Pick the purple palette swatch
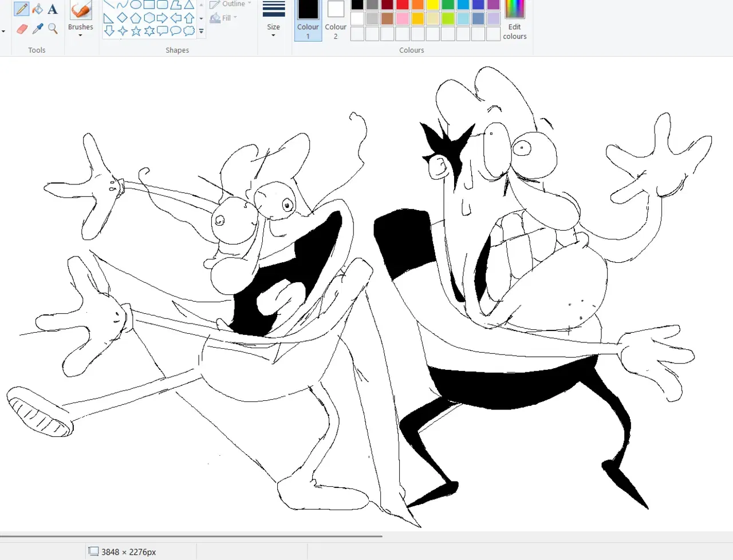 coord(494,4)
